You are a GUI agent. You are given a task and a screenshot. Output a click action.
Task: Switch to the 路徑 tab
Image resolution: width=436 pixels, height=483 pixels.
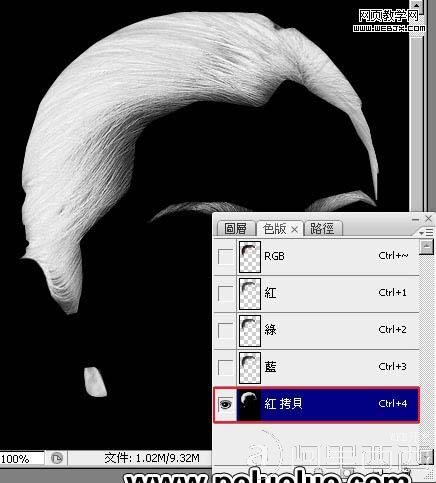[323, 229]
